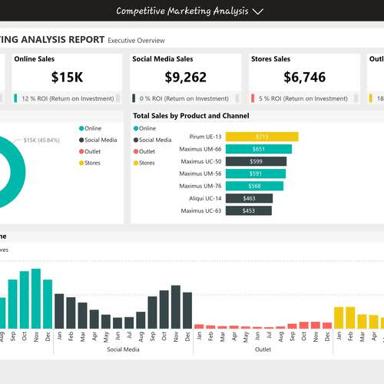Viewport: 384px width, 384px height.
Task: Click the dark Jan column in Social Media group
Action: pos(59,311)
